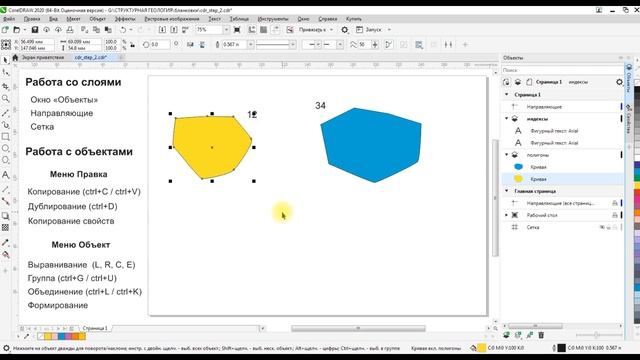Toggle lock on Рабочий стол layer

coord(615,215)
